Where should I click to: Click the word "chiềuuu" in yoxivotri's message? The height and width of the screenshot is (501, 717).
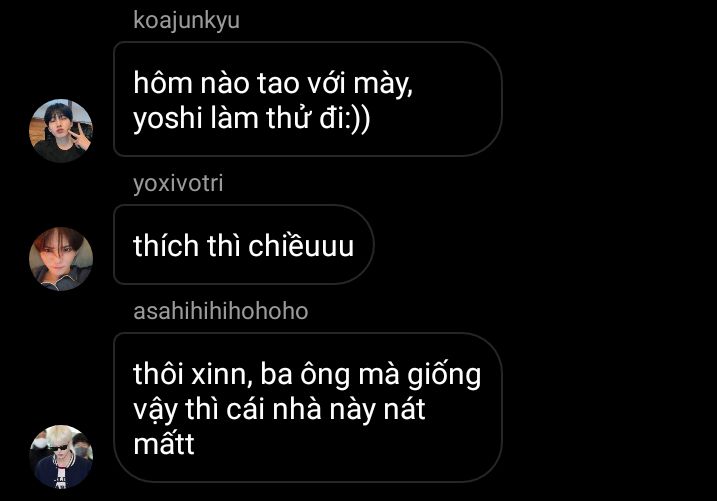301,245
